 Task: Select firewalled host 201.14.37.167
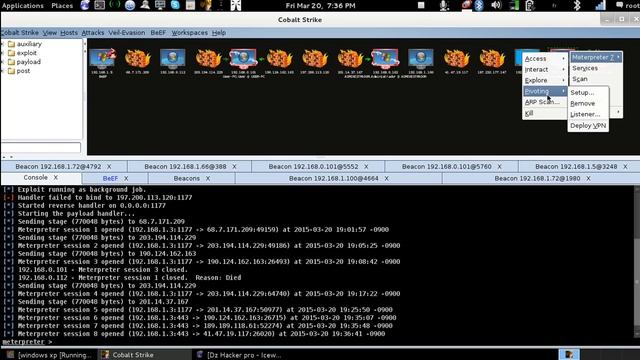pos(350,59)
